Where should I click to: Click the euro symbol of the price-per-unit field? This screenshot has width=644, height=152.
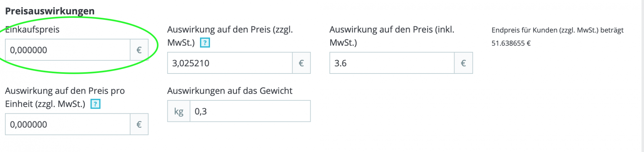[x=139, y=124]
